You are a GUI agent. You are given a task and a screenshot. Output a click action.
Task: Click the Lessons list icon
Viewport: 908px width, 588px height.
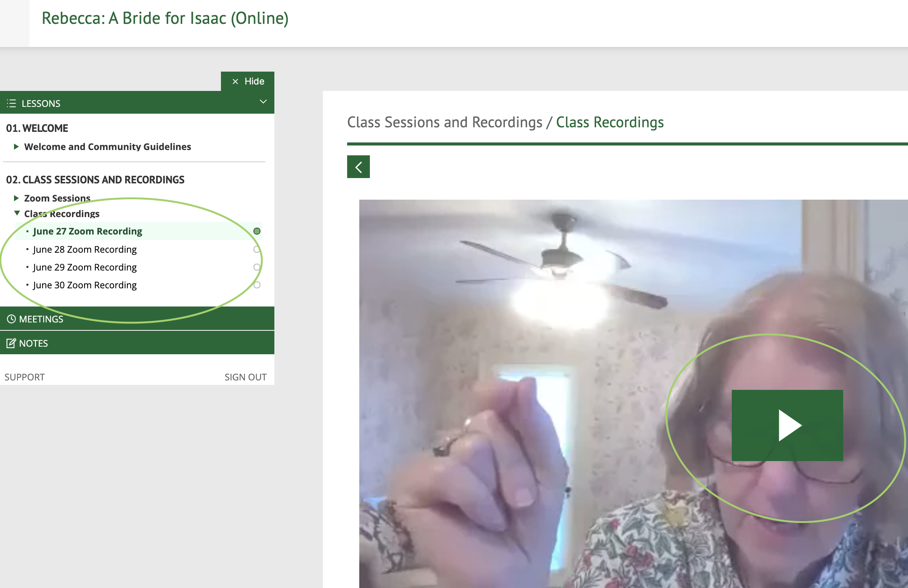pos(11,103)
